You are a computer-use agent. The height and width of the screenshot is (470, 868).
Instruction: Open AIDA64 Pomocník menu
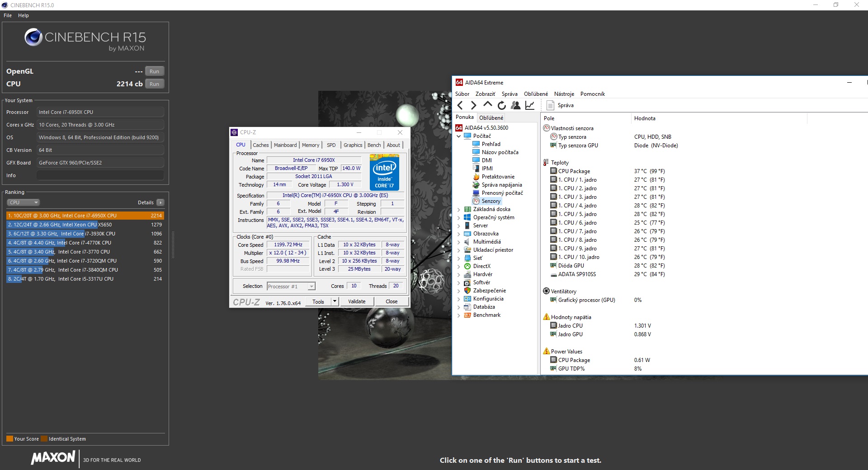pos(593,94)
